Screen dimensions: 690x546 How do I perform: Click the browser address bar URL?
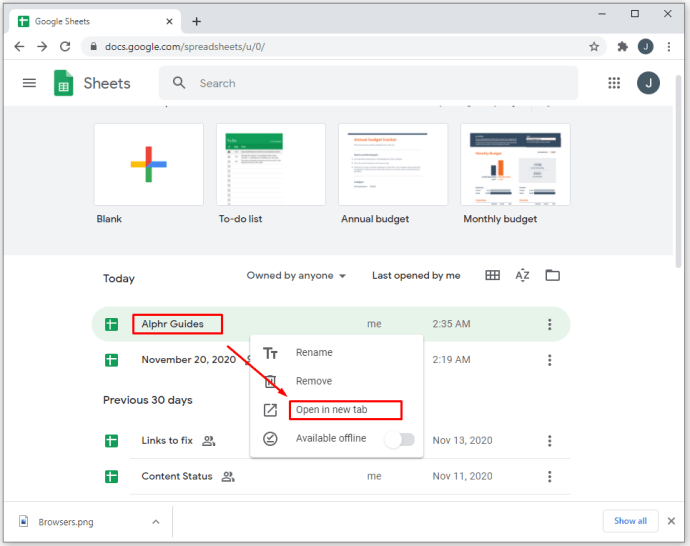pos(185,47)
